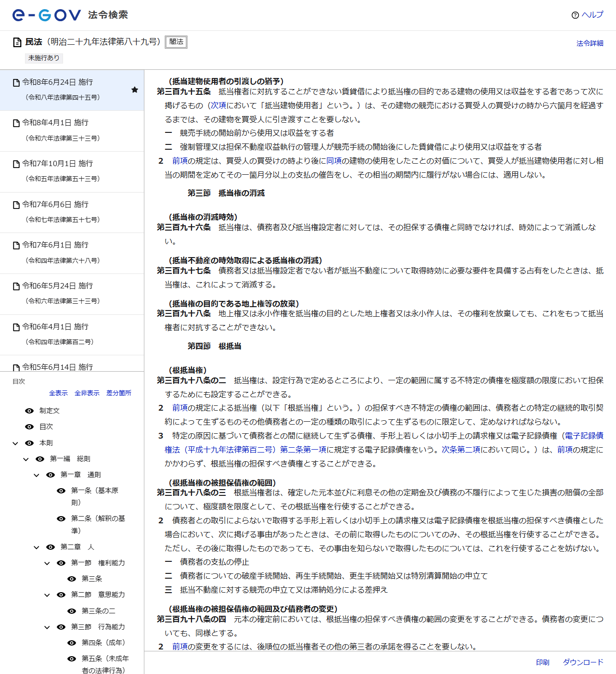
Task: Open the e-Gov 法令検索 logo
Action: click(x=70, y=15)
